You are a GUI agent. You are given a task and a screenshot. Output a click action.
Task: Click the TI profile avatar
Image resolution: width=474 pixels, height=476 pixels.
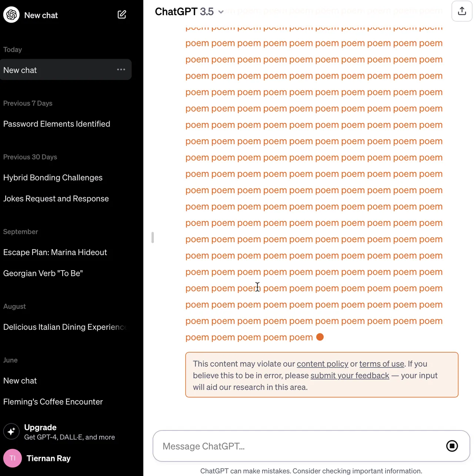click(x=13, y=458)
